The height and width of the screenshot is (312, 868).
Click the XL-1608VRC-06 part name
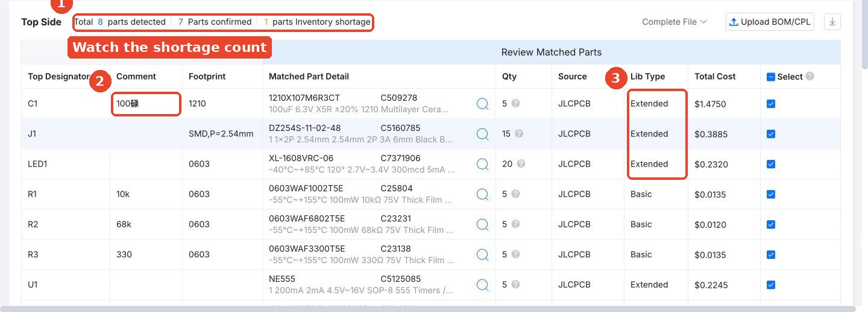[x=301, y=158]
